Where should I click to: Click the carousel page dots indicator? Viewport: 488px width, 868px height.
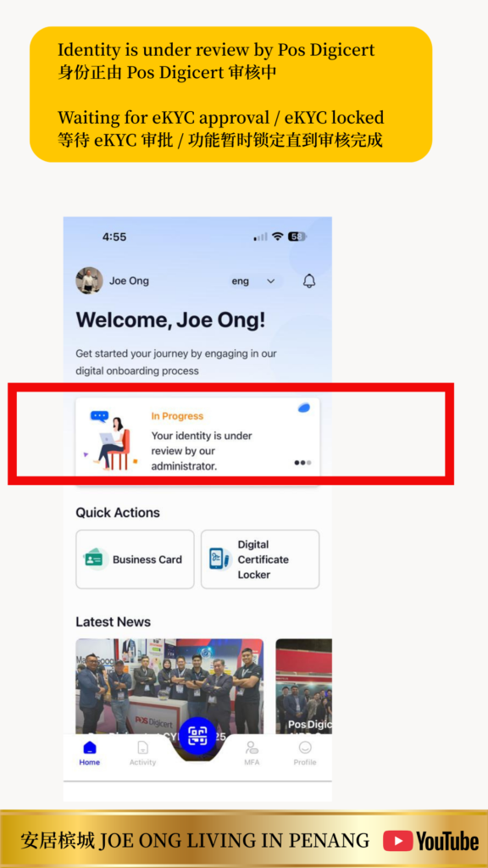coord(302,462)
